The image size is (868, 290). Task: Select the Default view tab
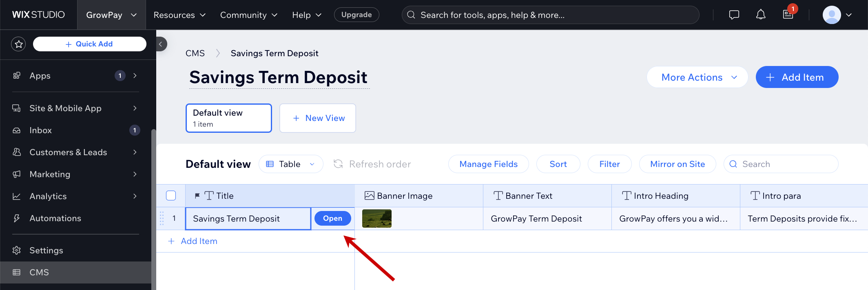point(228,118)
